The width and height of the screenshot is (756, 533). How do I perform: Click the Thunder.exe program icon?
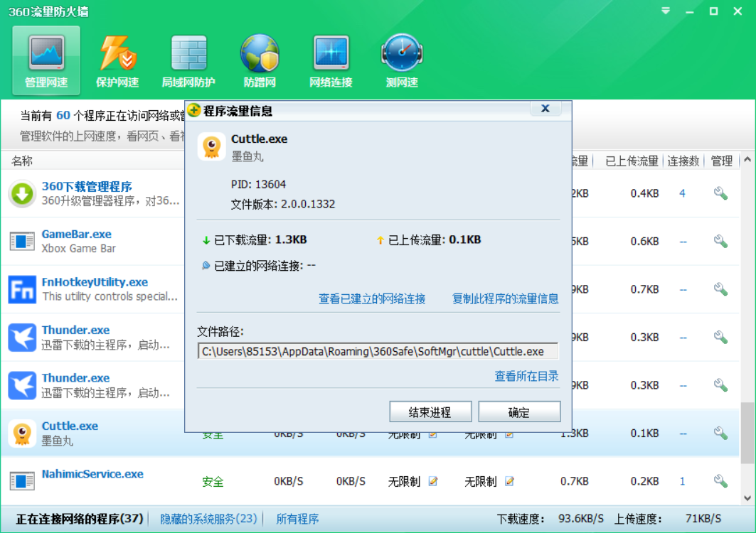click(x=21, y=337)
